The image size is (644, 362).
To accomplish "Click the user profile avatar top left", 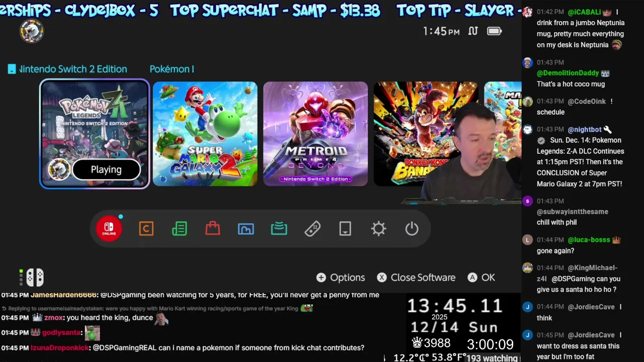I will coord(32,31).
